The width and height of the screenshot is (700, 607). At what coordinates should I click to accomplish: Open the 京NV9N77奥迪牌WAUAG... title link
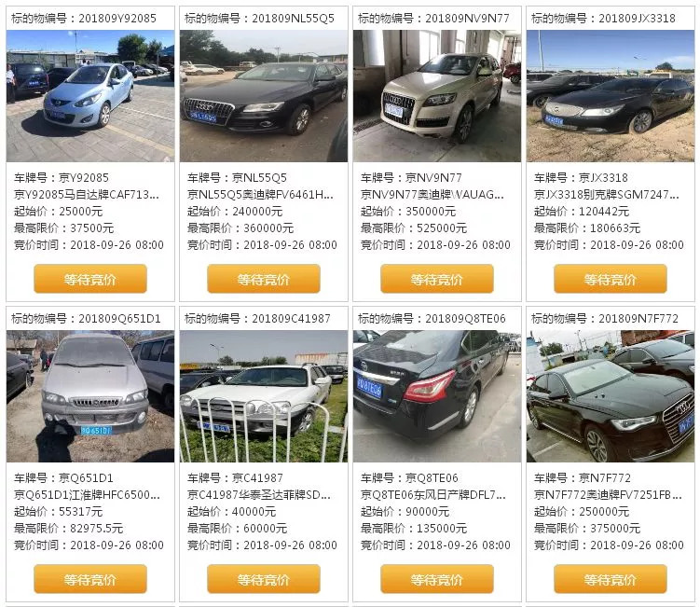[432, 195]
